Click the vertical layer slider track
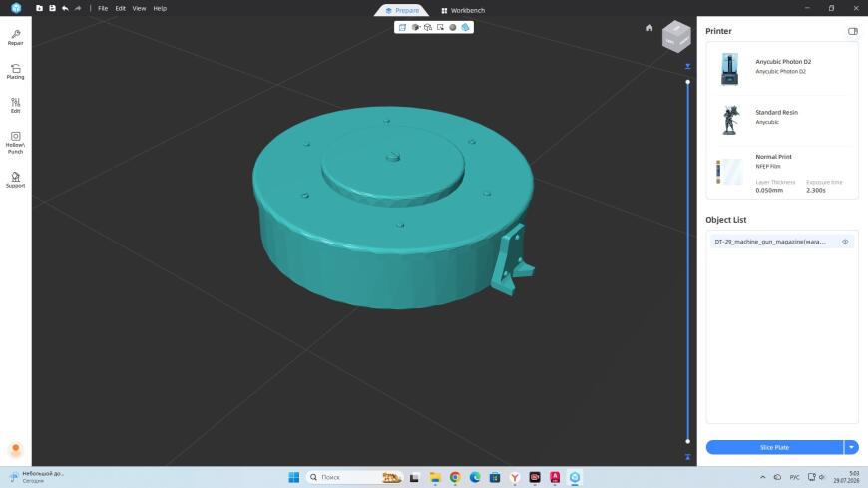The width and height of the screenshot is (868, 488). [687, 261]
